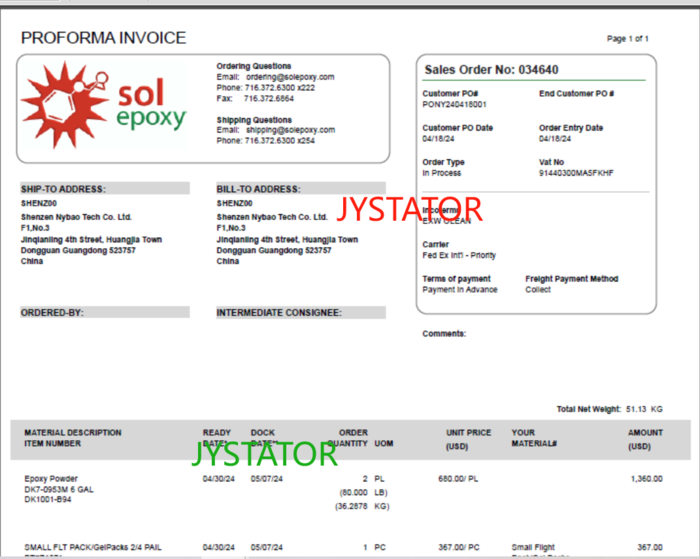This screenshot has width=700, height=559.
Task: Click the order quantity 36.2878 KG
Action: click(x=362, y=506)
